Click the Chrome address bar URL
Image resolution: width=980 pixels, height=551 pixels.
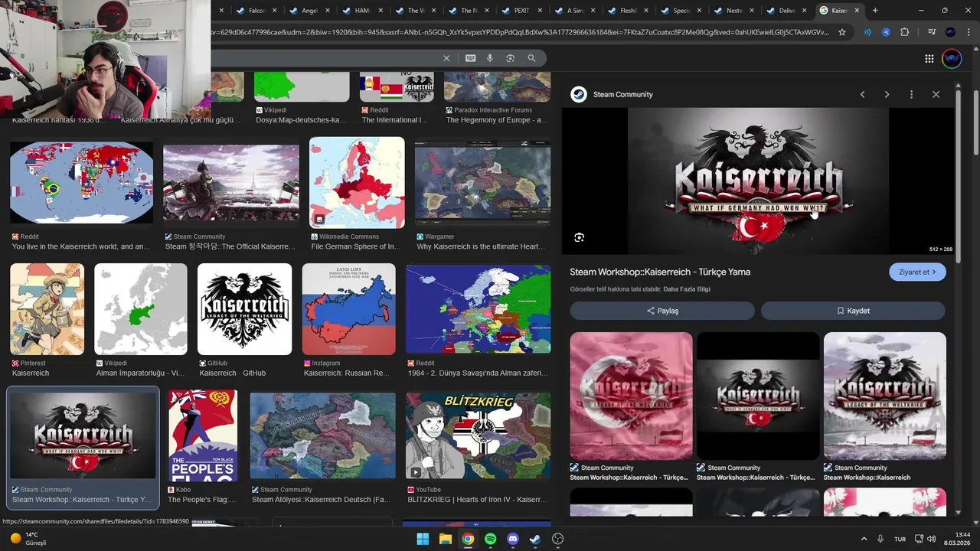pos(521,32)
